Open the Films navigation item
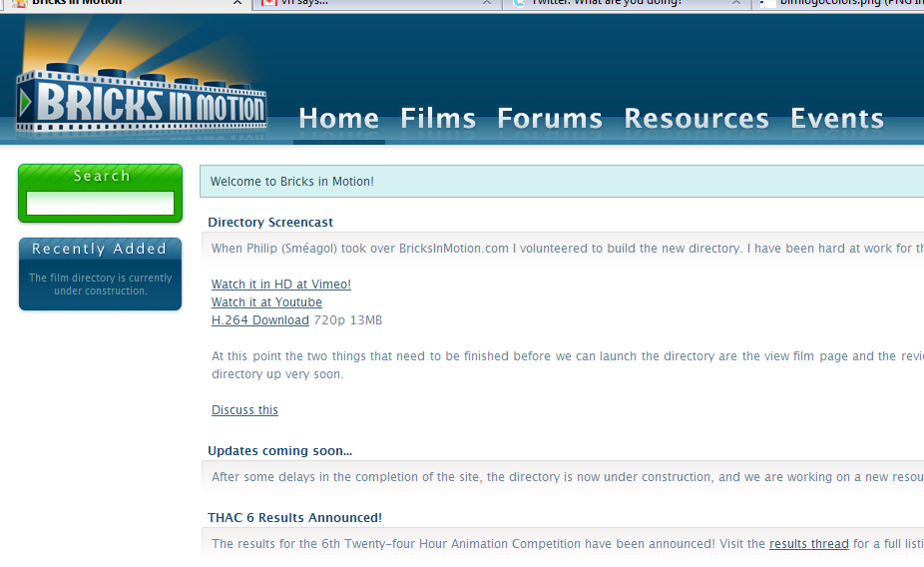The width and height of the screenshot is (924, 567). (438, 119)
